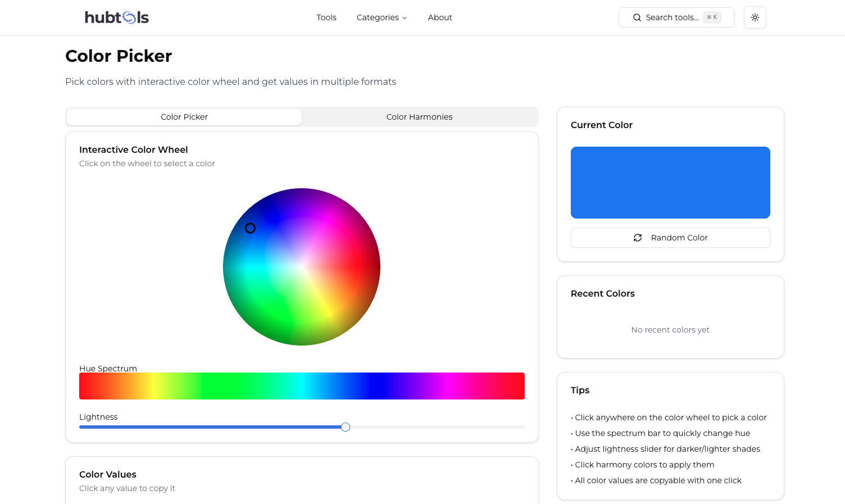Click the hubtools logo
Image resolution: width=845 pixels, height=504 pixels.
pyautogui.click(x=117, y=17)
